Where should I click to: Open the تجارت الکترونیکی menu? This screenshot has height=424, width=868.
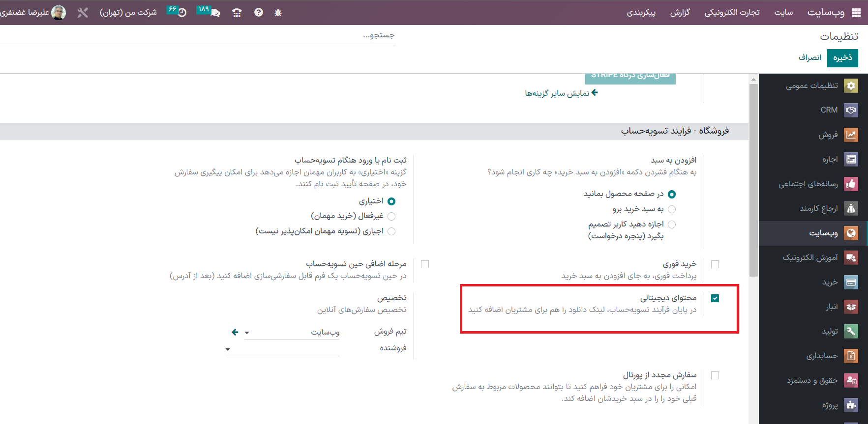732,12
